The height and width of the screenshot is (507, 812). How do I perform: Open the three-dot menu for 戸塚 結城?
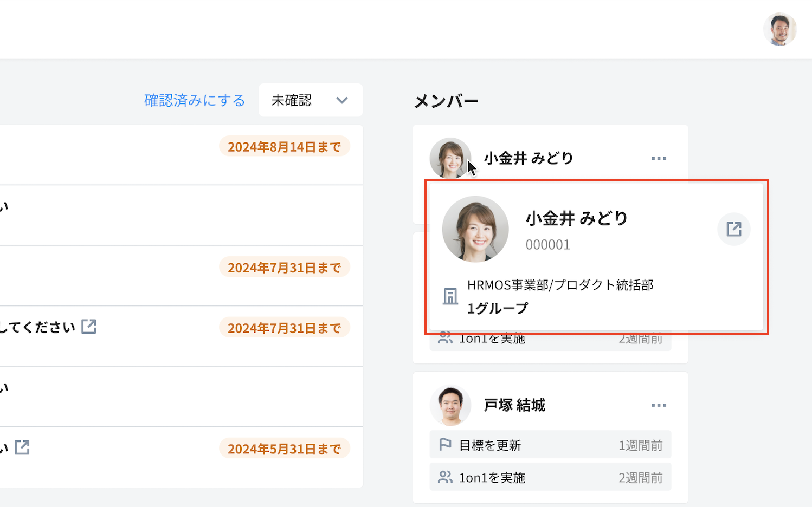pos(659,405)
